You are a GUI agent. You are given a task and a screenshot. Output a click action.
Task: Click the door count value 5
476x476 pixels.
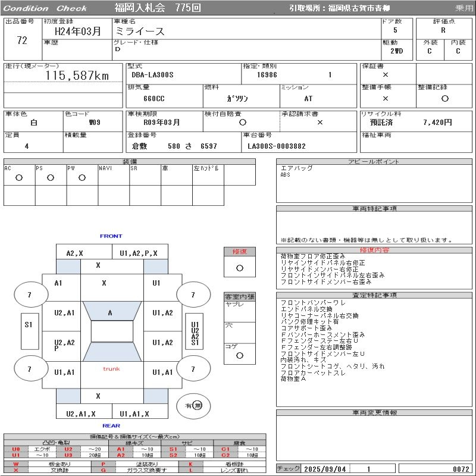(x=395, y=30)
